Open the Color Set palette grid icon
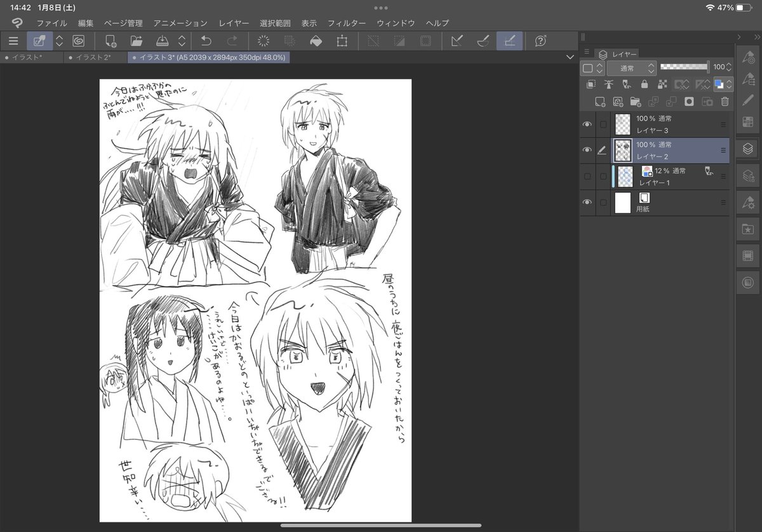 coord(748,121)
